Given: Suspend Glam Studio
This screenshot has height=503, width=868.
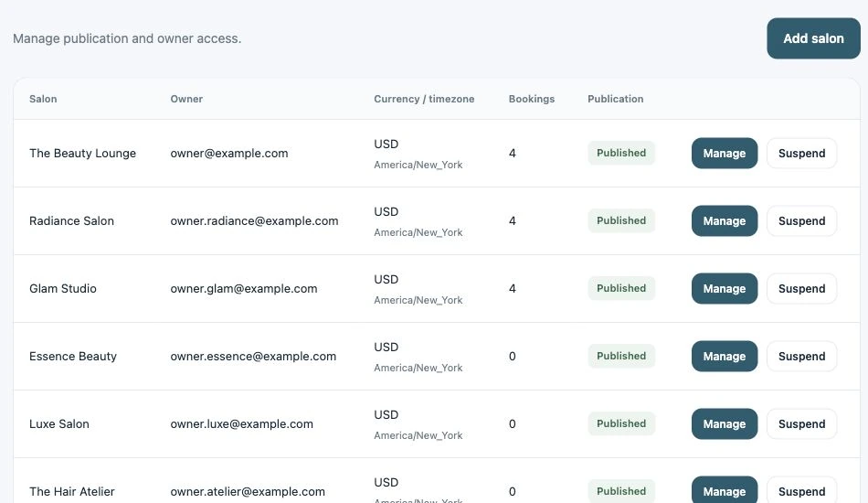Looking at the screenshot, I should pos(801,288).
